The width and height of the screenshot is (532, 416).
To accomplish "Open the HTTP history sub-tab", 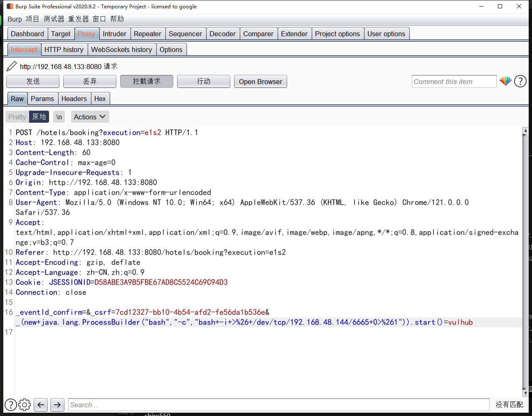I will click(x=64, y=50).
